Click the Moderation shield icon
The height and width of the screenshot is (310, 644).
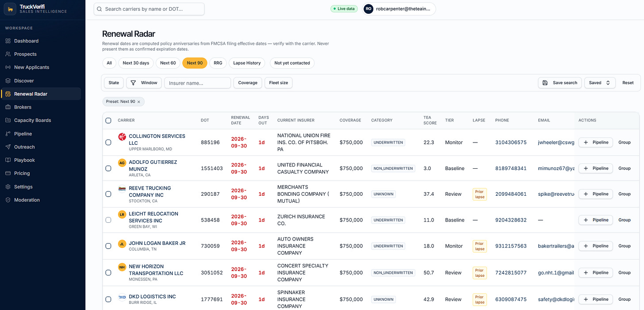tap(8, 200)
